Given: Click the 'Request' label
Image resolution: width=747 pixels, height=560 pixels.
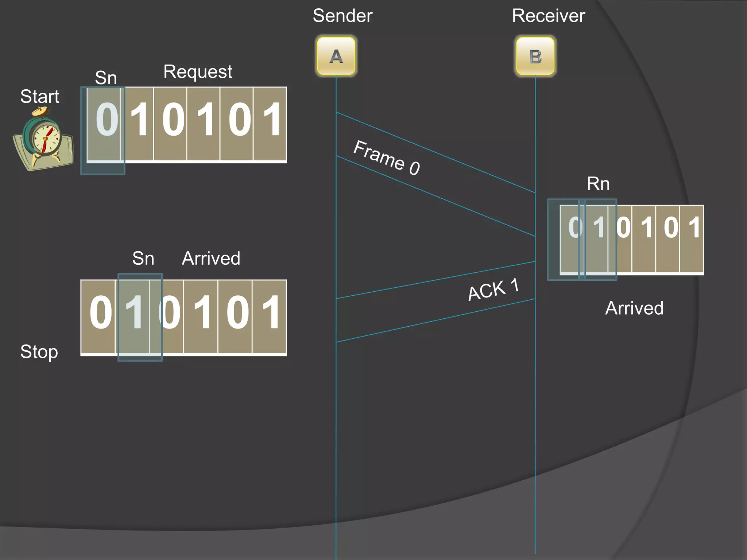Looking at the screenshot, I should point(198,71).
